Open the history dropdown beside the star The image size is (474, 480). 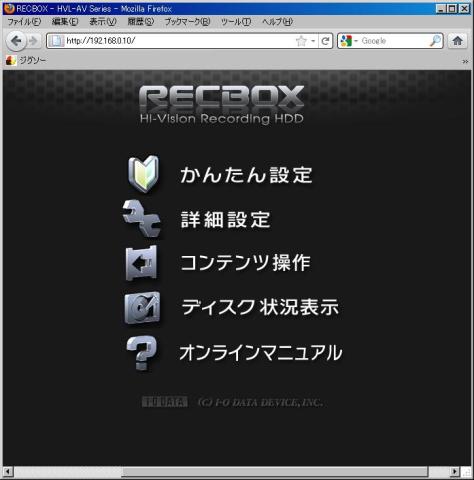tap(313, 41)
